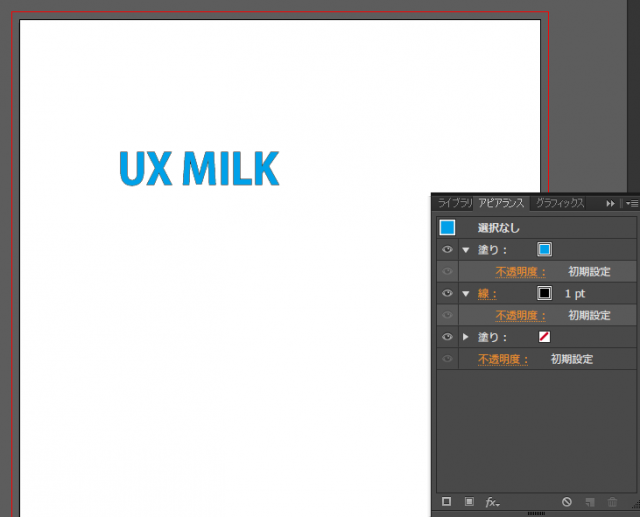Click the bottom-most 不透明度 opacity link
Screen dimensions: 640x517
click(x=502, y=360)
